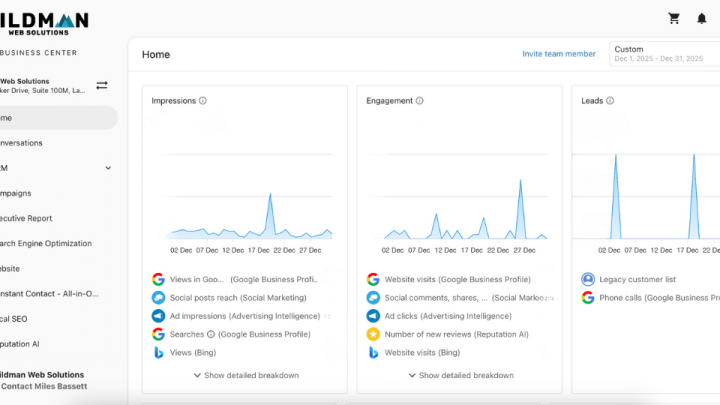Click Social posts reach (Social Marketing)
The height and width of the screenshot is (405, 720).
click(238, 298)
